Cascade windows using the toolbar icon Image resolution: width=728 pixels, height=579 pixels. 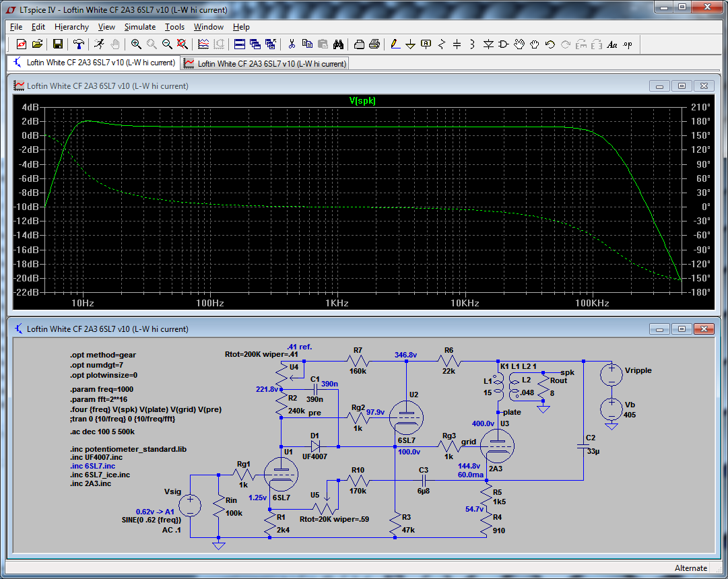(255, 44)
